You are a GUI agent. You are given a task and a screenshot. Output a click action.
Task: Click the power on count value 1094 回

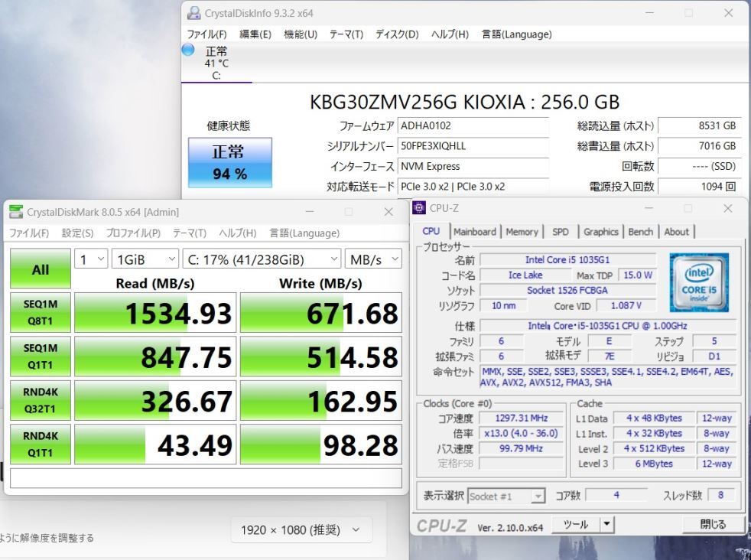(x=699, y=187)
